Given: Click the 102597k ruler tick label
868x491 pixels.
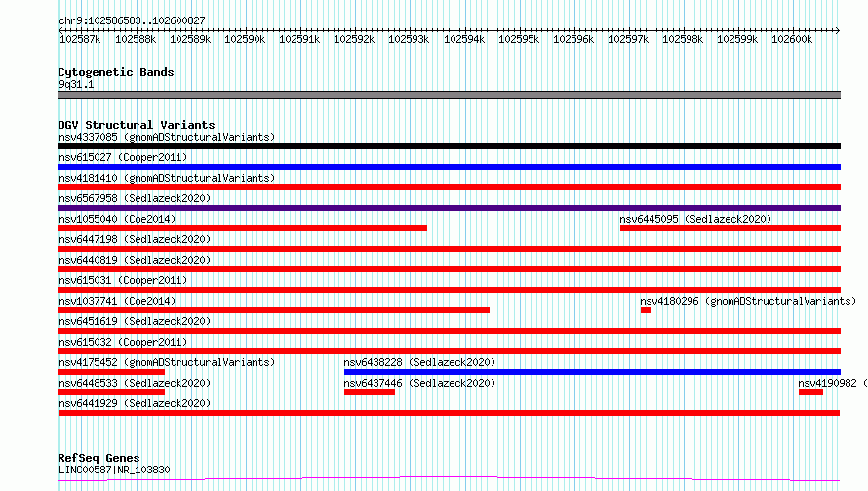Looking at the screenshot, I should coord(628,39).
